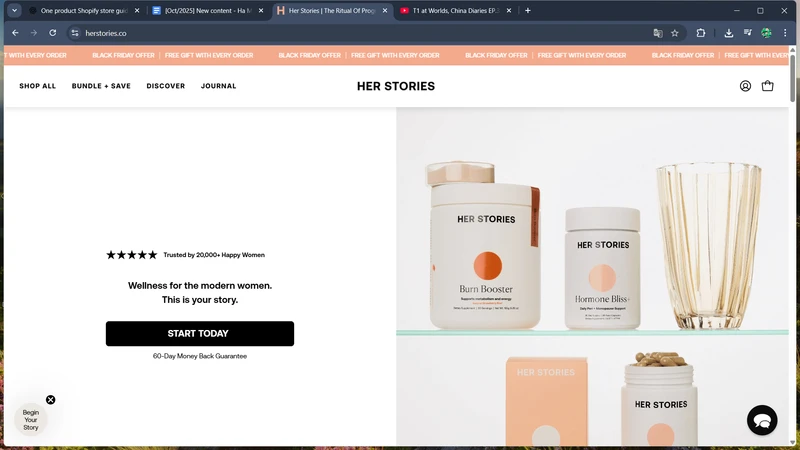Open the account profile icon

coord(745,86)
